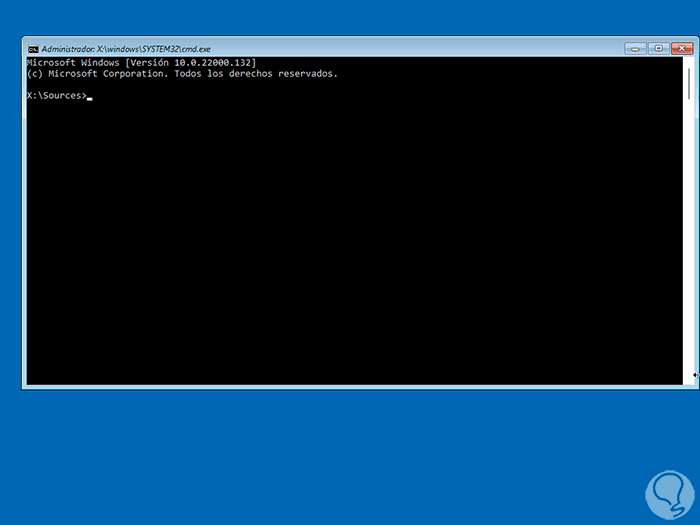Click the 'Microsoft Windows [Versión 10.0.22000.132]' line
The width and height of the screenshot is (700, 525).
tap(142, 62)
